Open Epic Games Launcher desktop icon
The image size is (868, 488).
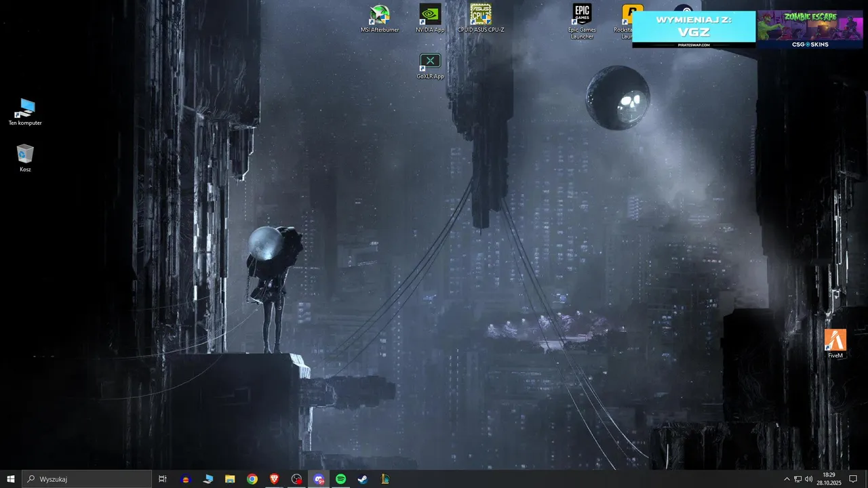[582, 22]
